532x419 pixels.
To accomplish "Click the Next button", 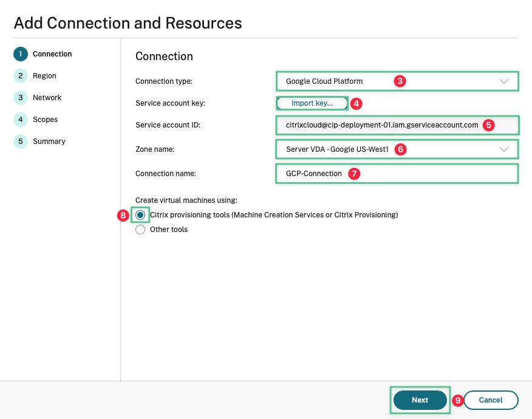I will click(x=420, y=400).
